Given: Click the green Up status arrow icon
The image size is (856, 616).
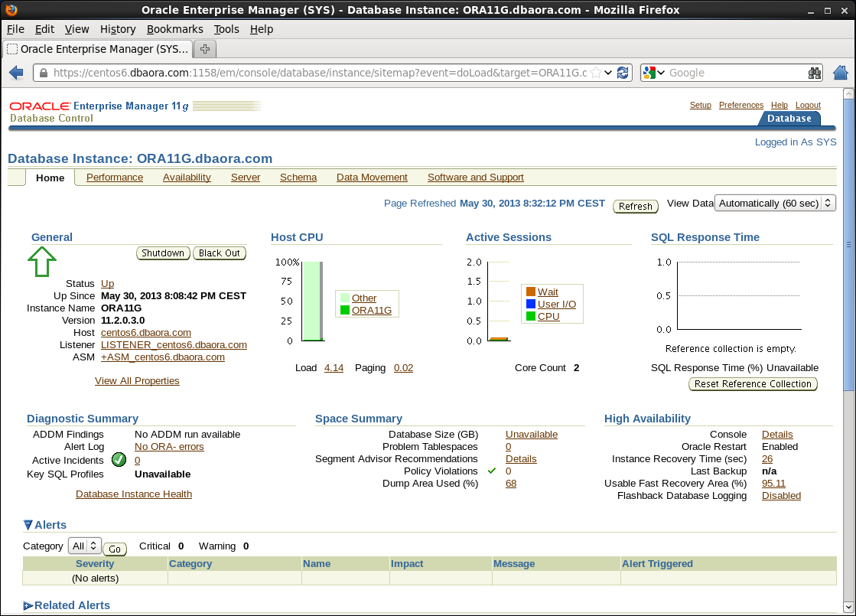Looking at the screenshot, I should pyautogui.click(x=42, y=262).
